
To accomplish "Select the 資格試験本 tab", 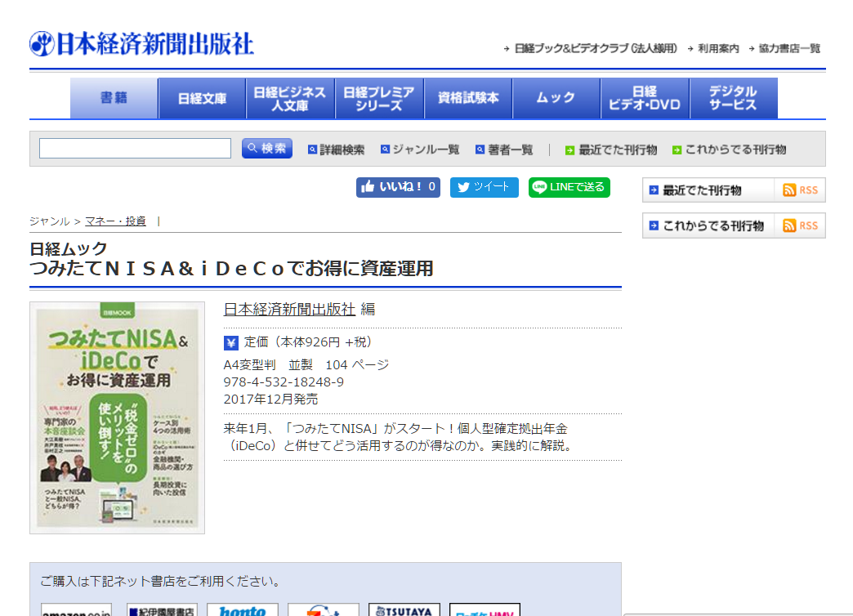I will point(468,98).
